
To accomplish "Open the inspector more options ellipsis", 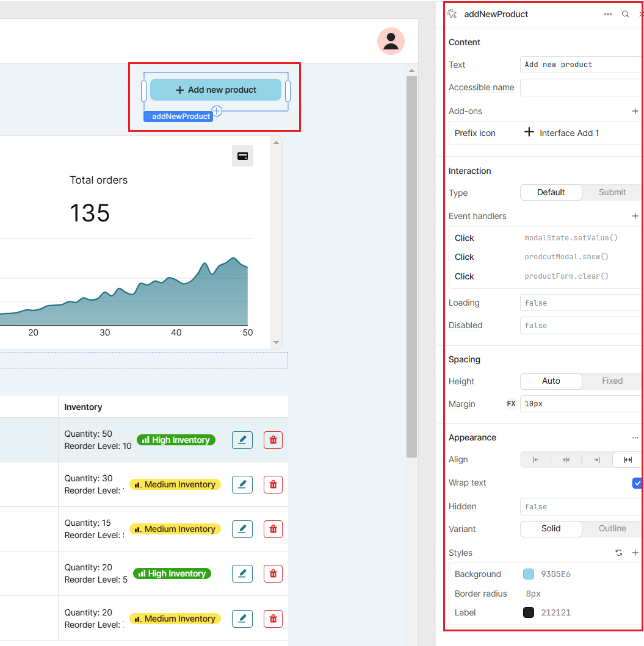I will 608,14.
